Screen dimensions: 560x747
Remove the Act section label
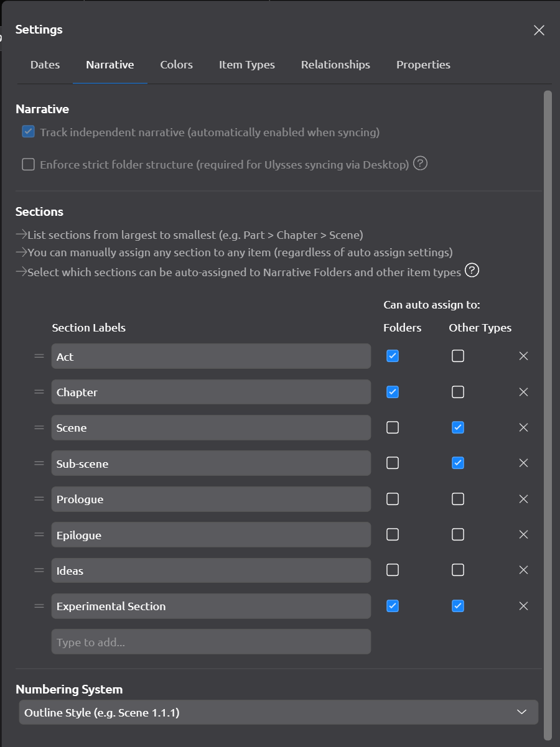coord(523,356)
